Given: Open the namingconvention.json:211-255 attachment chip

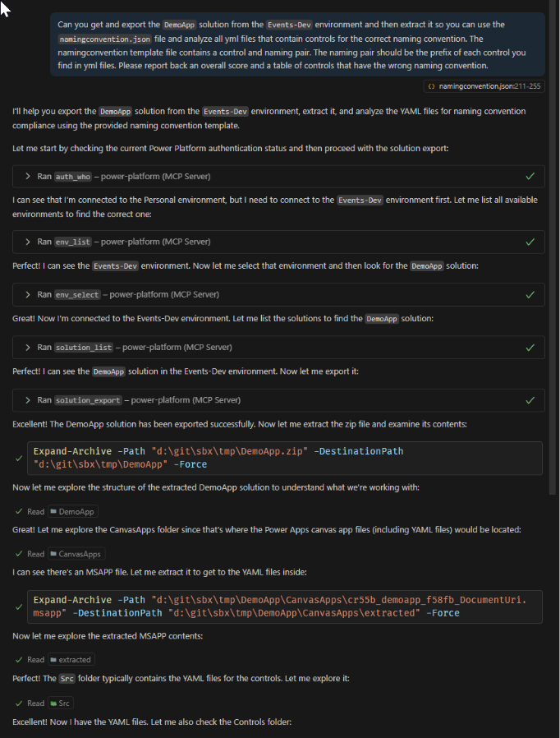Looking at the screenshot, I should (484, 86).
